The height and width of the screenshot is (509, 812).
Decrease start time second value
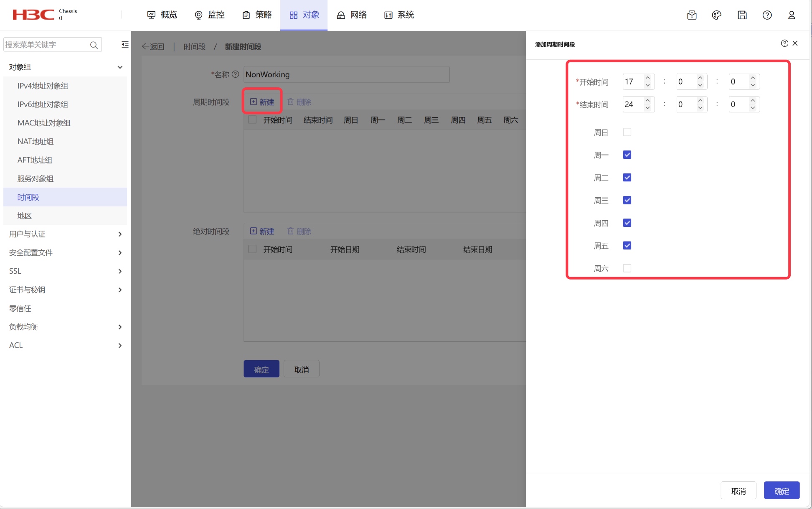[753, 85]
